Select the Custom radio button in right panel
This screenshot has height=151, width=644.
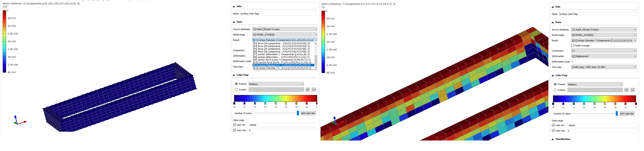555,90
